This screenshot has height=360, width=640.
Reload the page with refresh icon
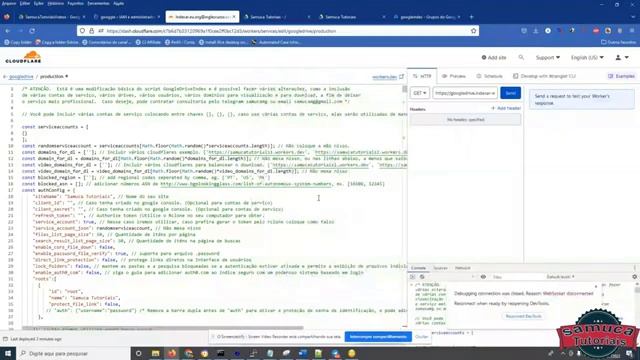[x=32, y=31]
